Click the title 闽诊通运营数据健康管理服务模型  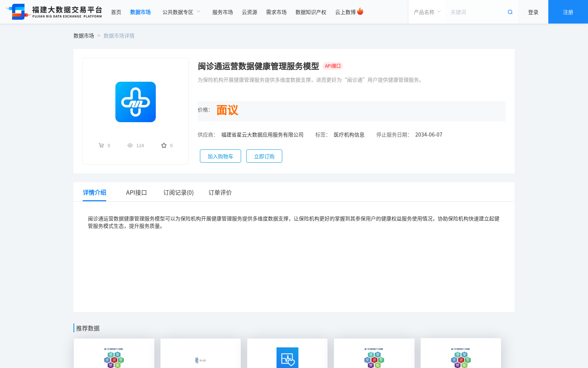[x=258, y=66]
